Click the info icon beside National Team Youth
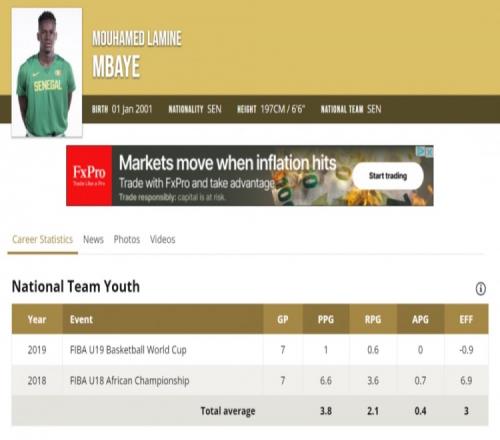 click(x=480, y=288)
